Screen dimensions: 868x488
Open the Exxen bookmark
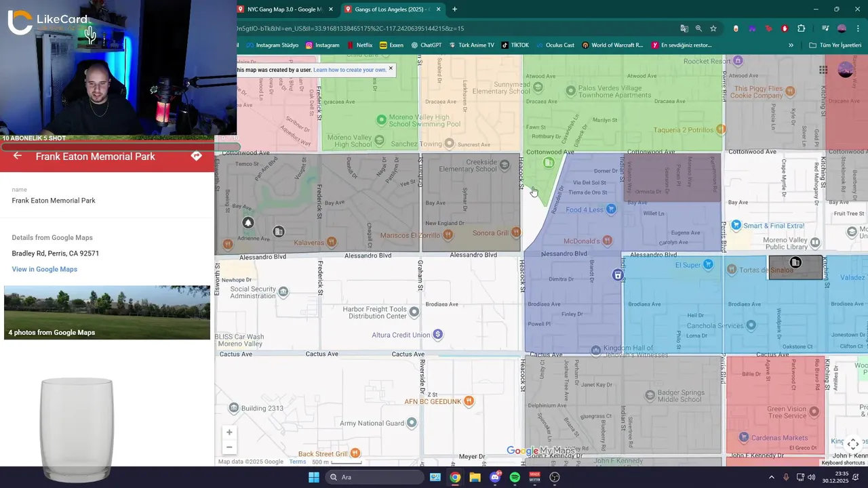click(x=391, y=45)
